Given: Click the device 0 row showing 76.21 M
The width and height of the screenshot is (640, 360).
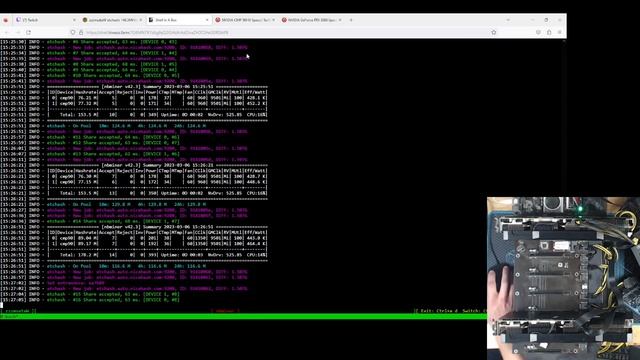Looking at the screenshot, I should coord(157,98).
